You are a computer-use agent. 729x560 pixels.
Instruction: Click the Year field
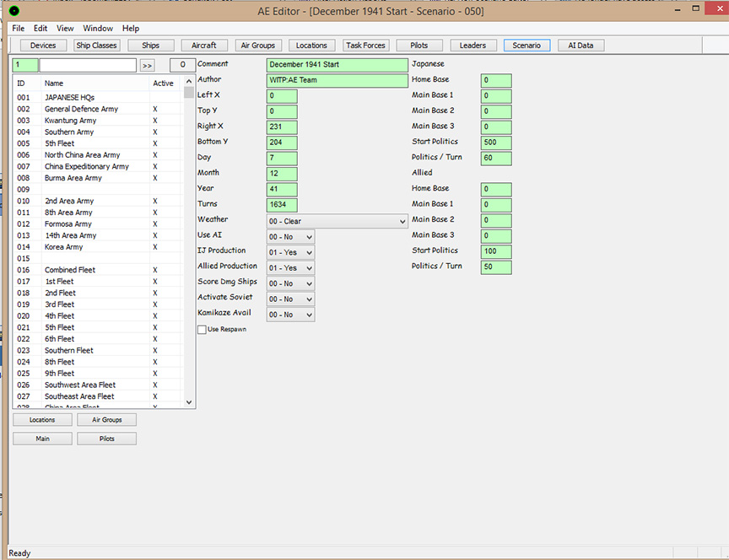tap(282, 189)
